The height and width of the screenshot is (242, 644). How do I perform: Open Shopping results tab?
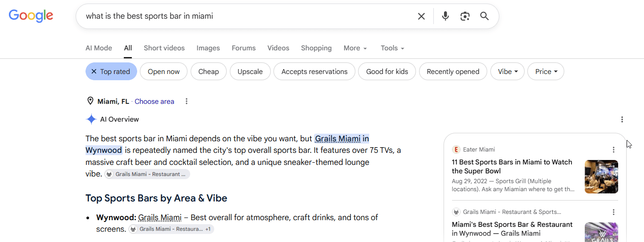point(316,48)
